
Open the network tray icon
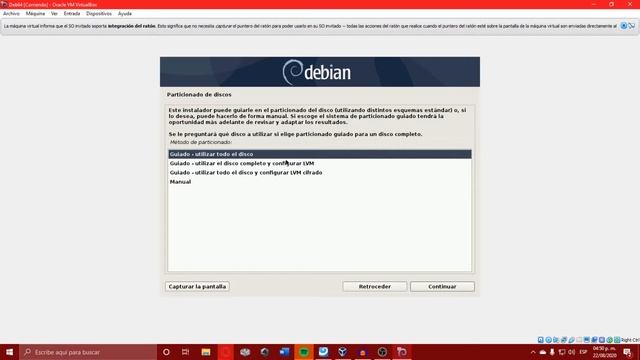[x=562, y=352]
